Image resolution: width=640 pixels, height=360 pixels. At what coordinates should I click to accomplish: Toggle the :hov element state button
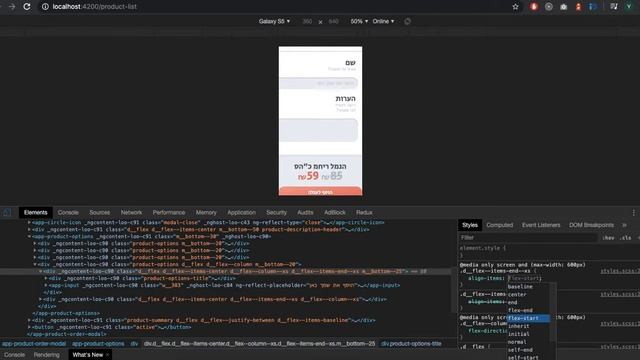[x=608, y=238]
